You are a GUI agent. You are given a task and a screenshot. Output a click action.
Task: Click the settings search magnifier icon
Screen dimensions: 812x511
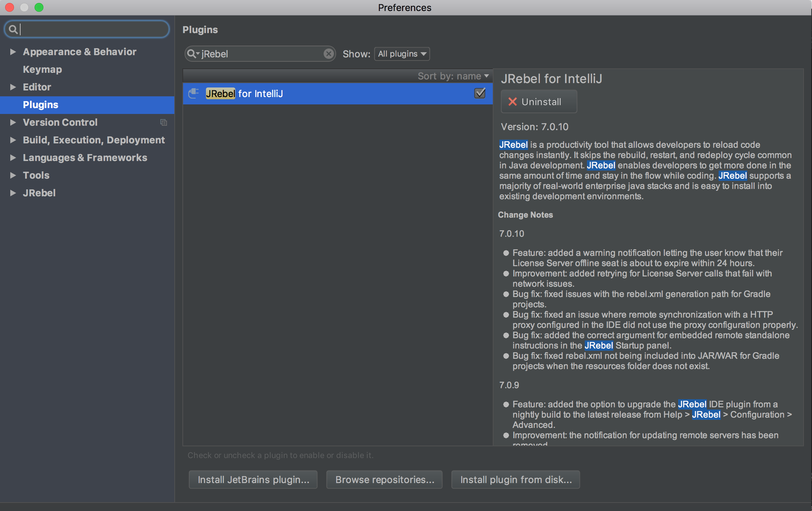coord(13,29)
